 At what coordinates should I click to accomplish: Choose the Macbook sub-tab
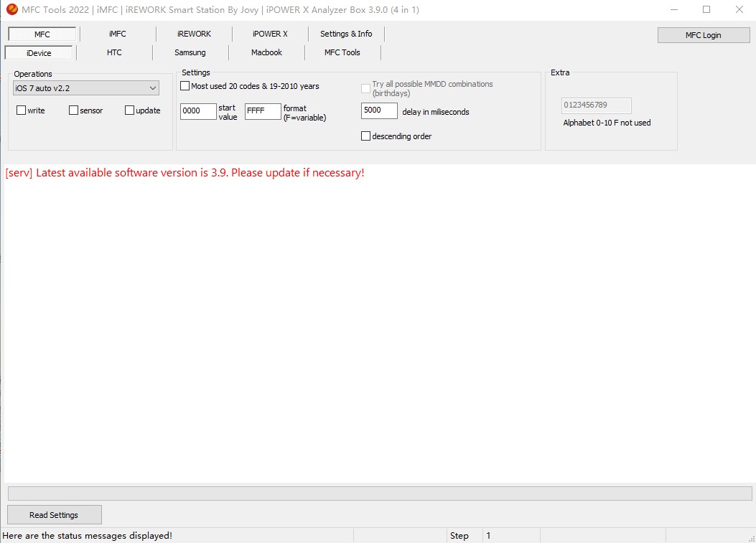[266, 53]
